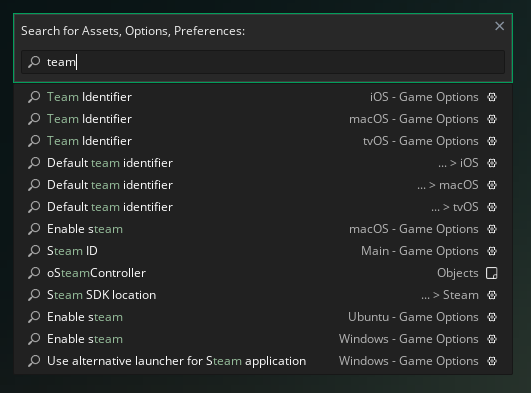The image size is (531, 393).
Task: Click magnifier icon on Steam SDK location row
Action: pos(34,295)
